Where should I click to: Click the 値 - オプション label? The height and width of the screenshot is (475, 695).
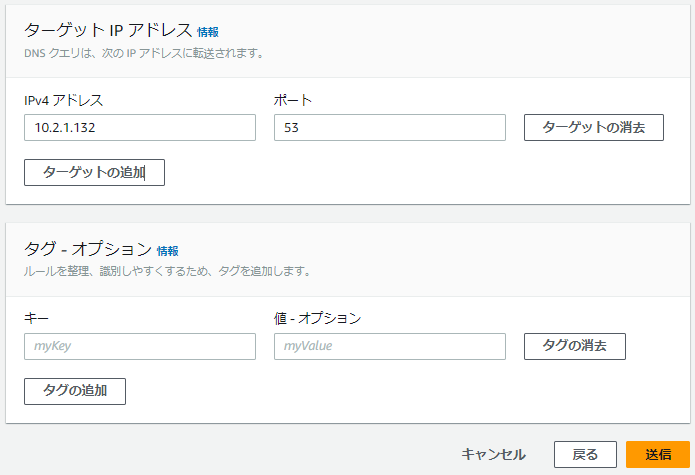[317, 319]
